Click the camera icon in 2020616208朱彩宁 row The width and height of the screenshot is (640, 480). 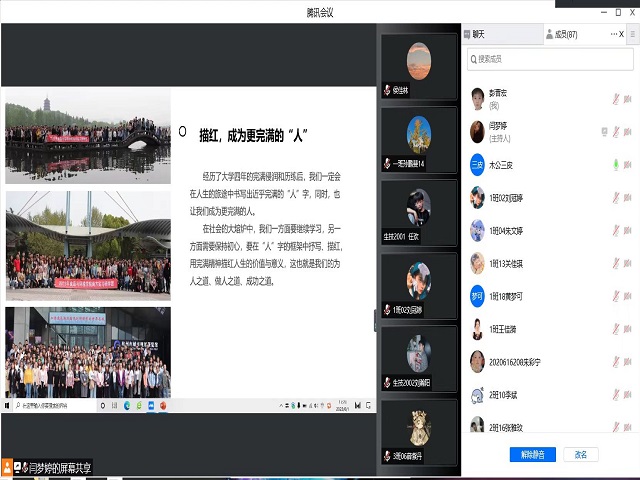tap(628, 362)
